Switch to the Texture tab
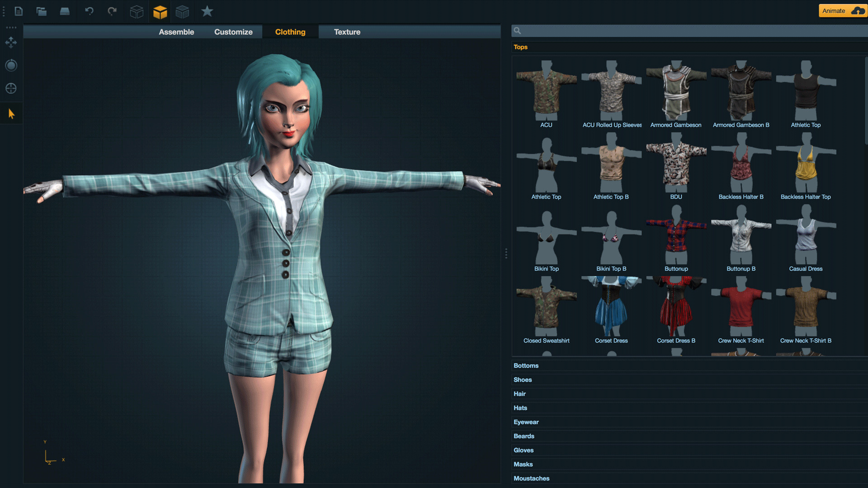The width and height of the screenshot is (868, 488). [x=347, y=32]
